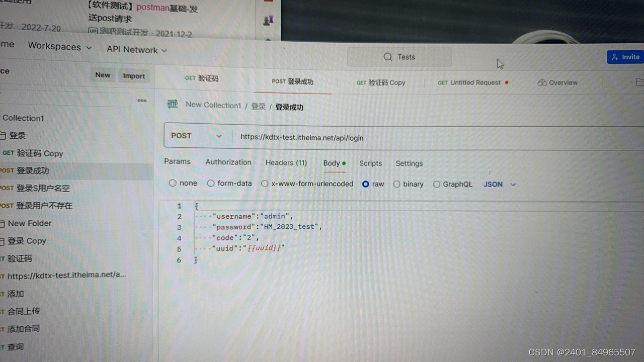Screen dimensions: 644x362
Task: Click New Collection1 in the breadcrumb
Action: pyautogui.click(x=213, y=105)
